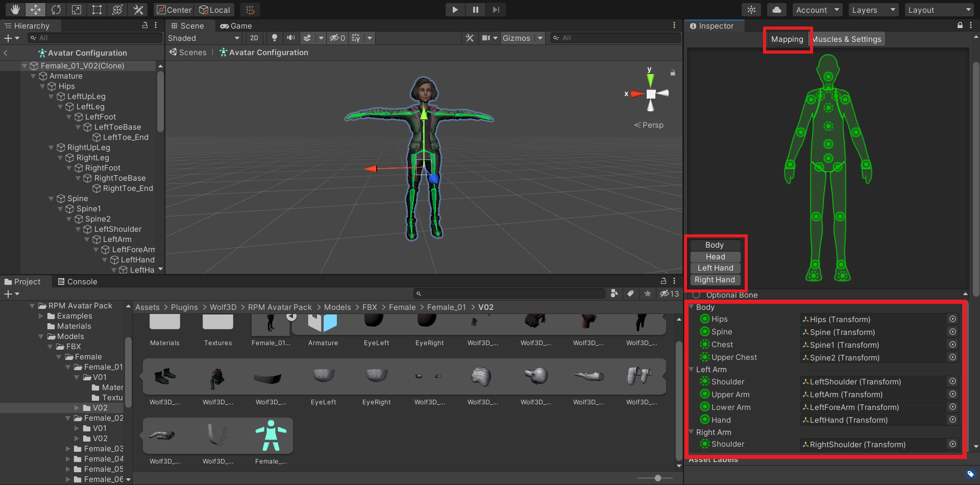Click the Pause button
The height and width of the screenshot is (485, 980).
[x=475, y=10]
